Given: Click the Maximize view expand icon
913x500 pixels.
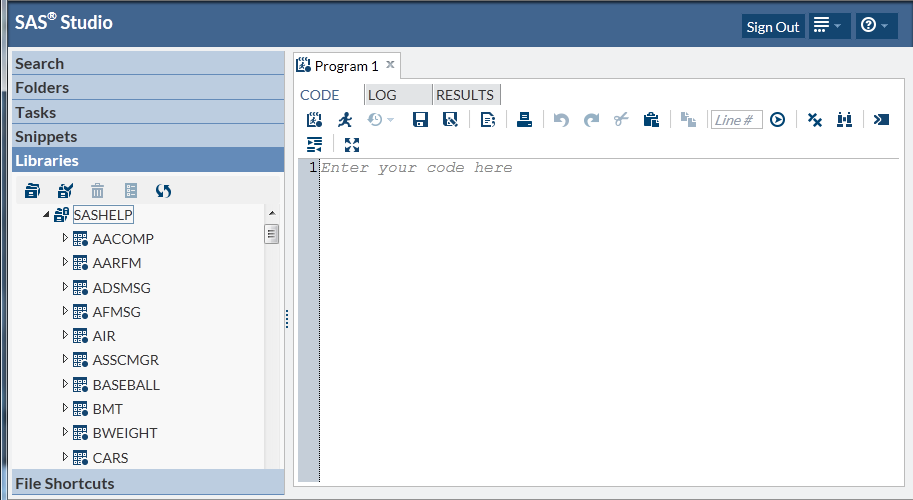Looking at the screenshot, I should 352,144.
